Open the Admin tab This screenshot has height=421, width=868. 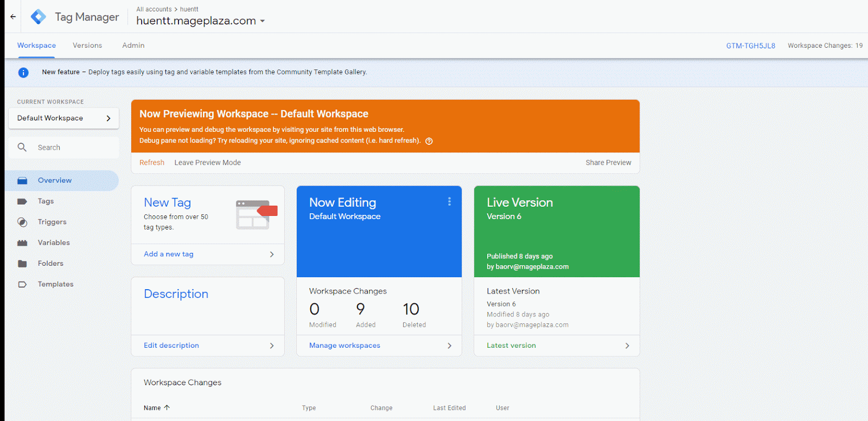click(133, 46)
